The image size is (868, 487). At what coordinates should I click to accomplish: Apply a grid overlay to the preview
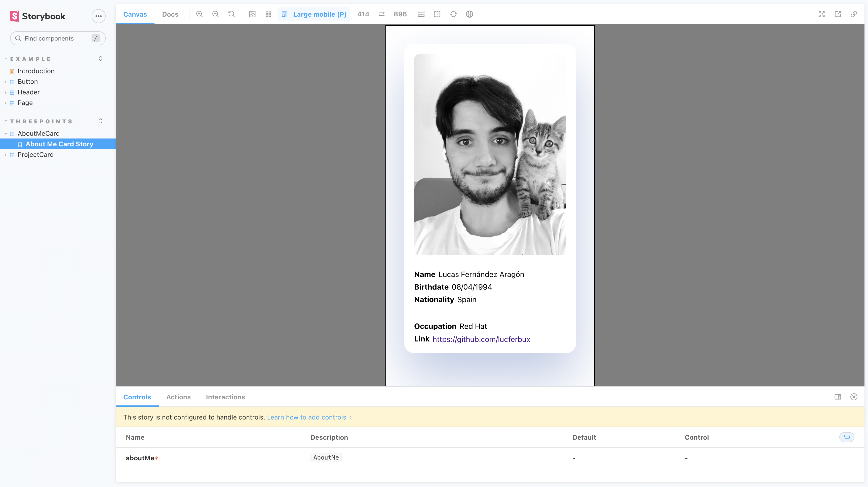[x=268, y=14]
